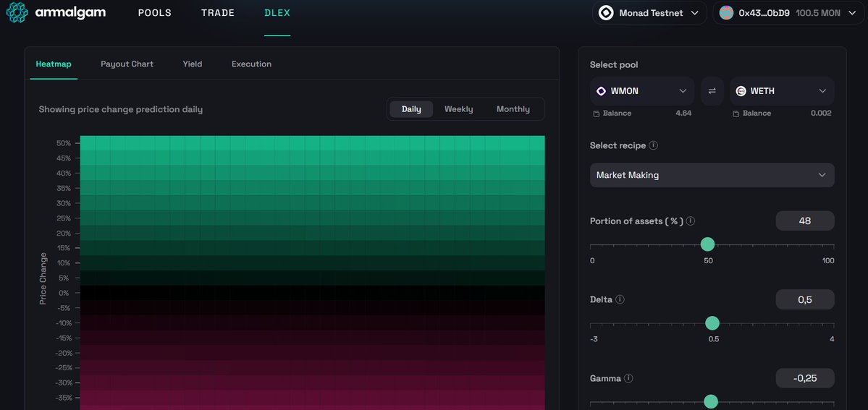The image size is (868, 410).
Task: Click the Price Change axis title
Action: tap(43, 278)
